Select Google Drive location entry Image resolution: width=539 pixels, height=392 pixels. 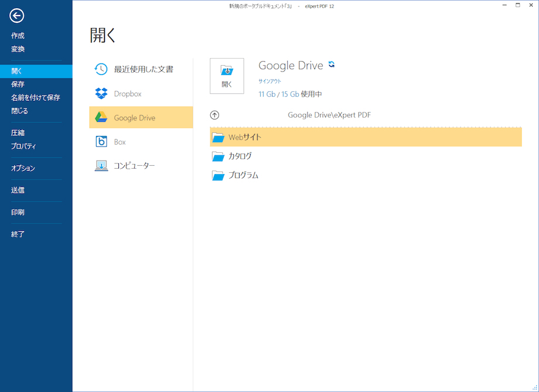click(141, 117)
